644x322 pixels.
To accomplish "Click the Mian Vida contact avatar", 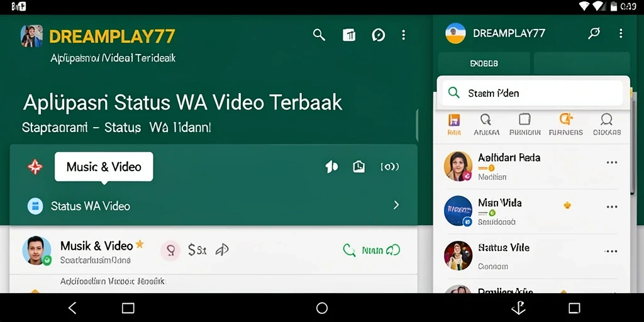I will click(x=458, y=211).
